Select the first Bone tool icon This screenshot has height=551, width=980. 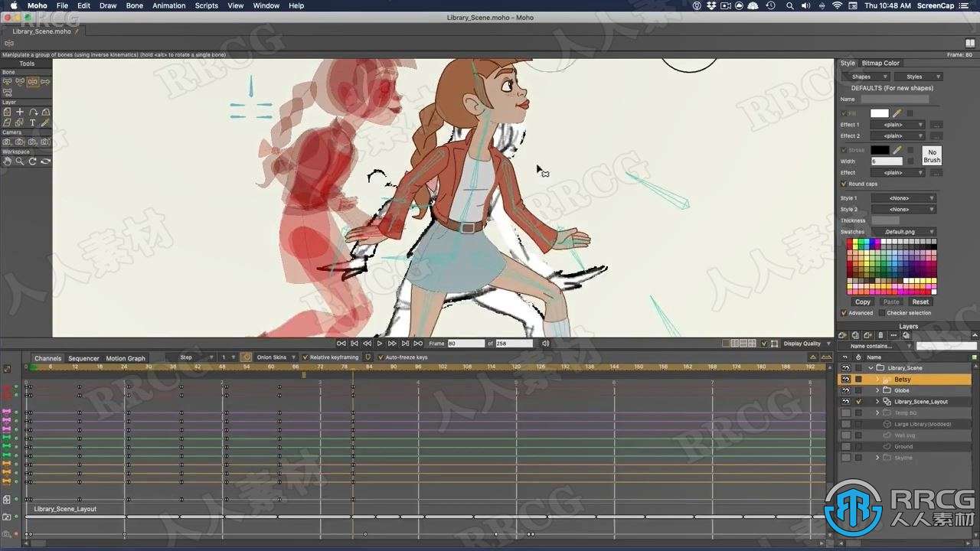pyautogui.click(x=7, y=81)
